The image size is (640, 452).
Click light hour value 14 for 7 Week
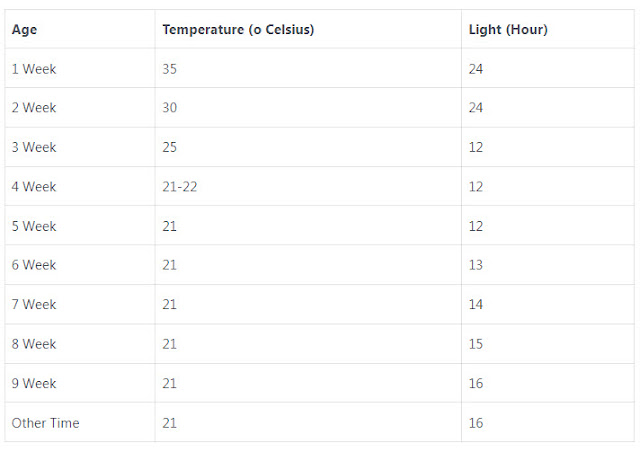476,304
